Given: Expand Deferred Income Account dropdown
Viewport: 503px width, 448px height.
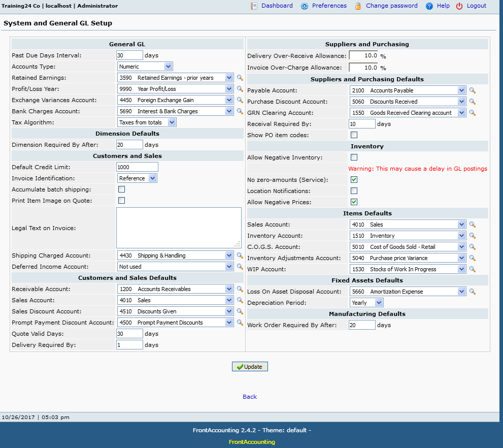Looking at the screenshot, I should point(175,267).
